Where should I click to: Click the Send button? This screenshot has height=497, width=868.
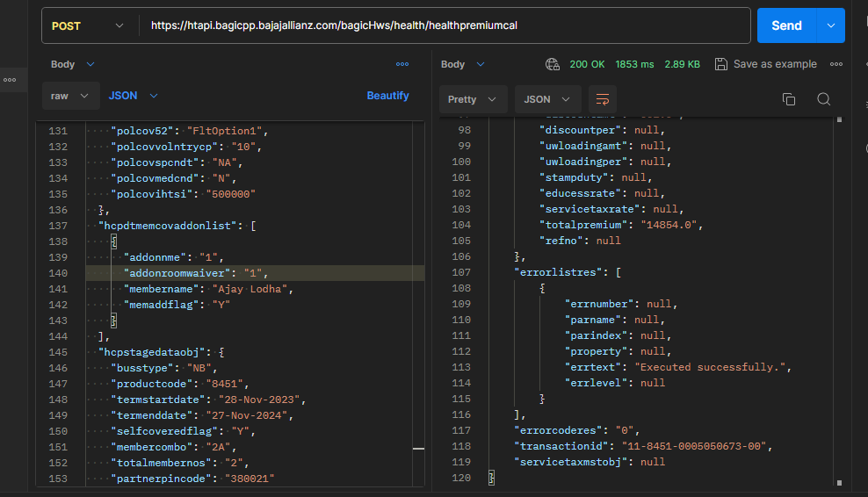pos(786,25)
